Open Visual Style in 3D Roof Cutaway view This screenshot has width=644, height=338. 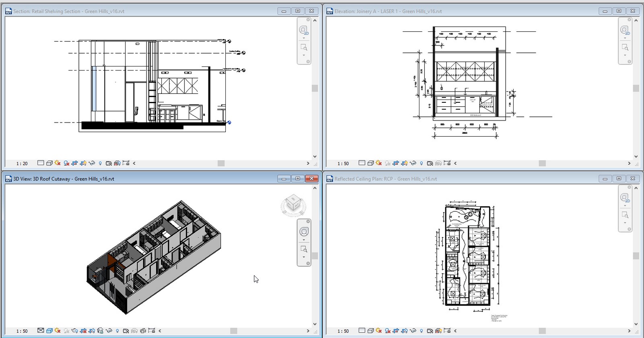point(49,331)
